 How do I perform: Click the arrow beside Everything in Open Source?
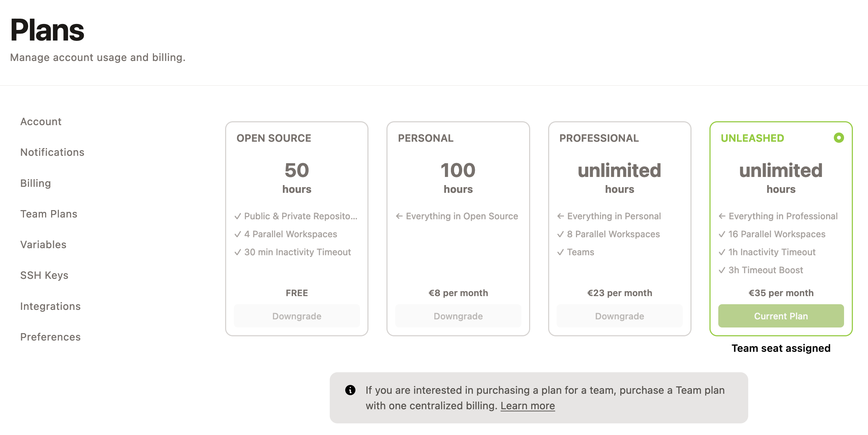(399, 216)
